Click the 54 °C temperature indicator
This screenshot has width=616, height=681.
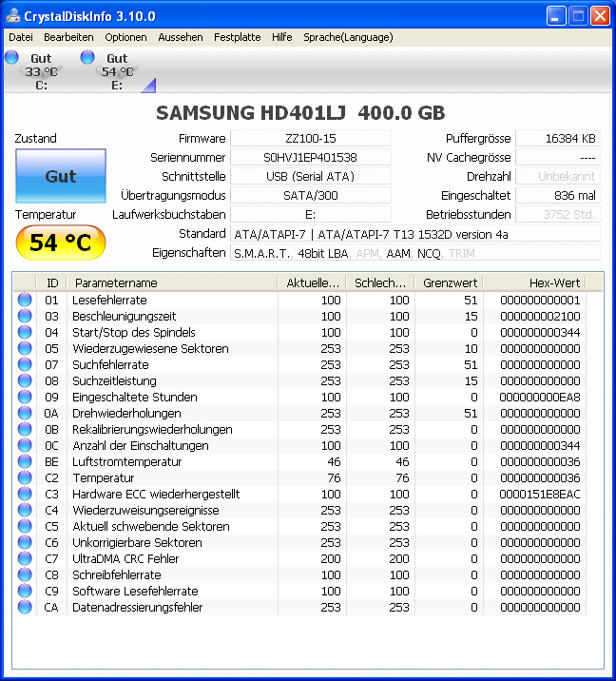pos(61,243)
